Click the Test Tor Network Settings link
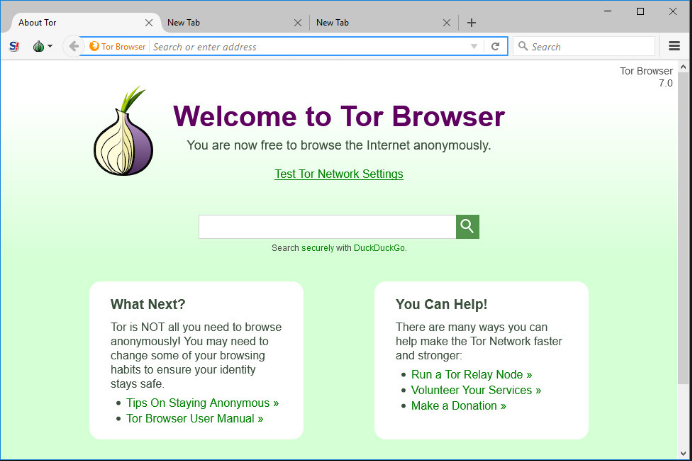 tap(339, 174)
